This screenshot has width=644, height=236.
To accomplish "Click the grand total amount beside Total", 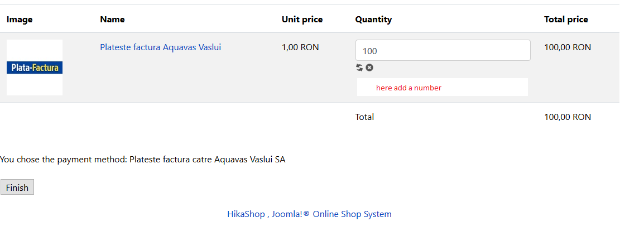I will coord(567,117).
